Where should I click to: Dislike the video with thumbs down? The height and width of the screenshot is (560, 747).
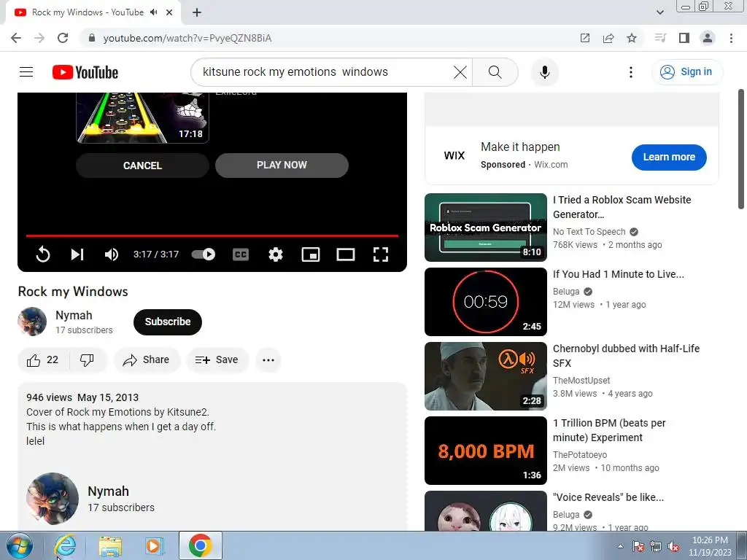(88, 360)
